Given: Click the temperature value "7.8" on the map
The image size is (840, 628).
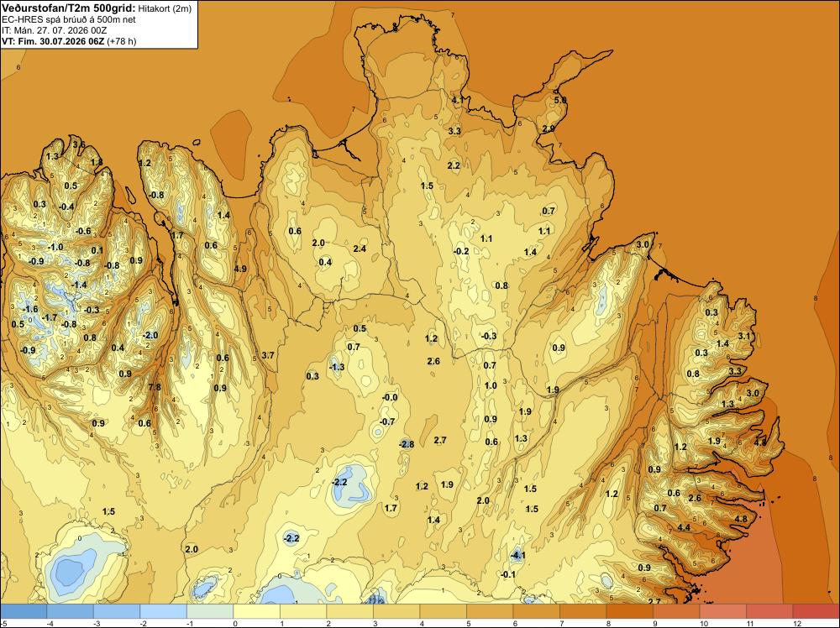Looking at the screenshot, I should pos(155,387).
